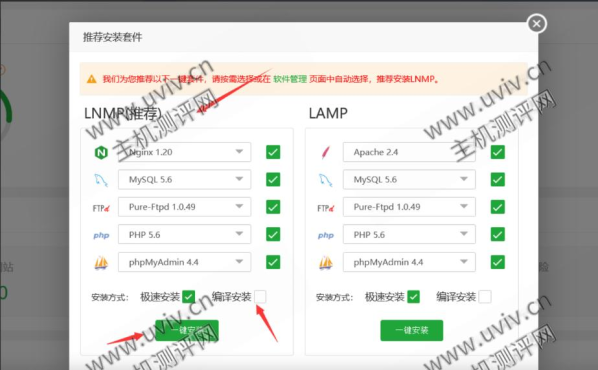Close the 推荐安装套件 dialog

click(x=537, y=24)
